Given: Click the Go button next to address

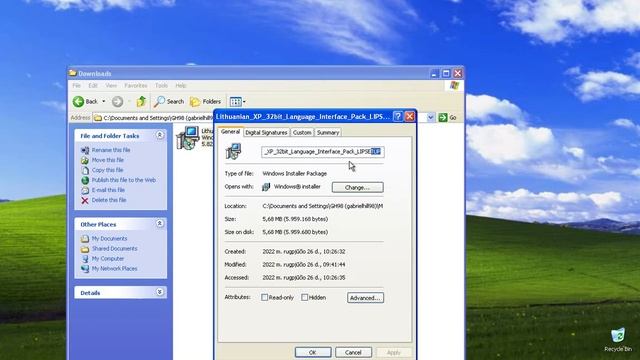Looking at the screenshot, I should click(x=447, y=118).
